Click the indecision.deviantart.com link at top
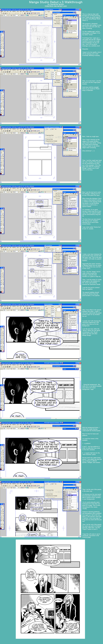 [x=56, y=6]
